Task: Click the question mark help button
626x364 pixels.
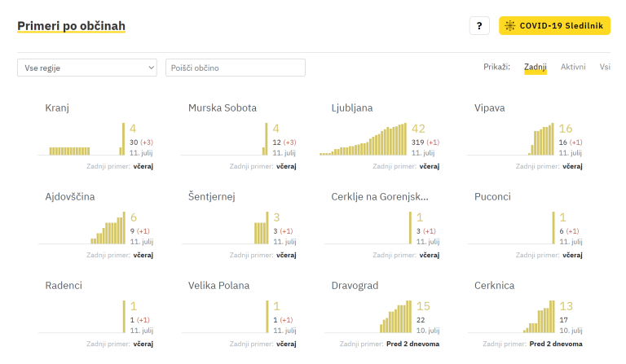Action: [x=479, y=26]
